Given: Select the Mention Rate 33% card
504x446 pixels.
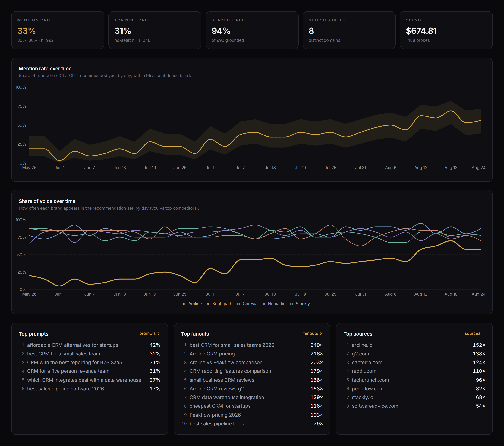Looking at the screenshot, I should 58,30.
